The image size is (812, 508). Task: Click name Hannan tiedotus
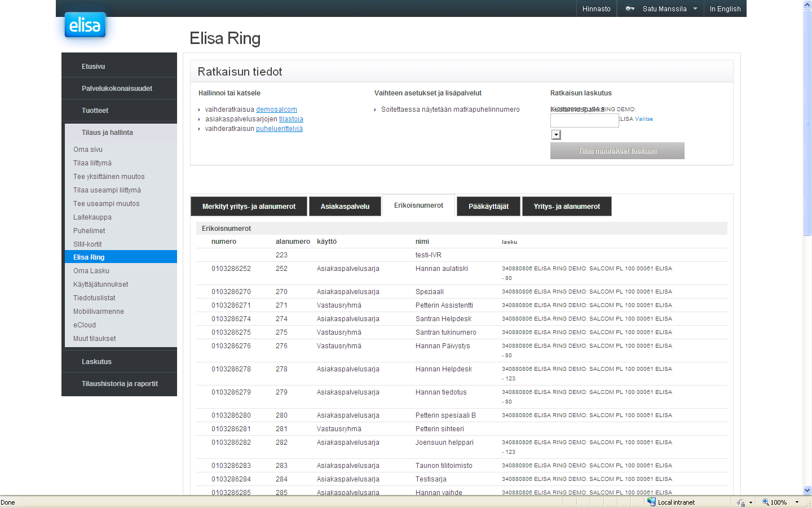441,392
